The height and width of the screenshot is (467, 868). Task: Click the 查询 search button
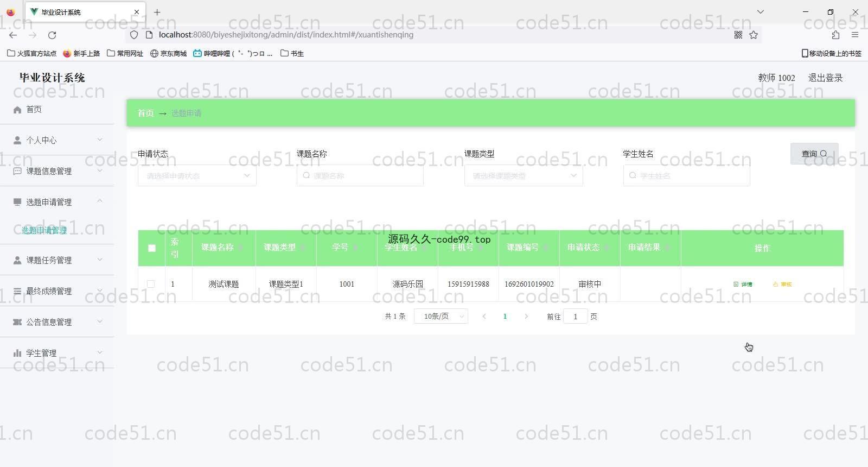pyautogui.click(x=814, y=154)
